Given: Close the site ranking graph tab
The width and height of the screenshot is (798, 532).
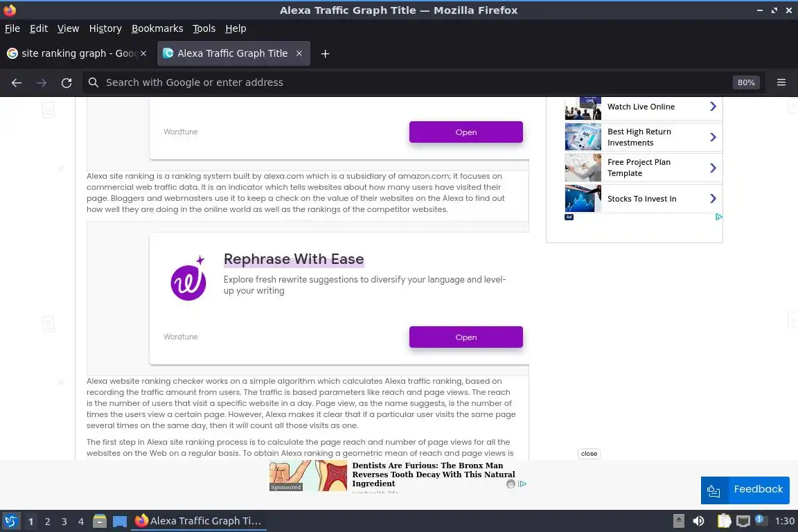Looking at the screenshot, I should 143,53.
